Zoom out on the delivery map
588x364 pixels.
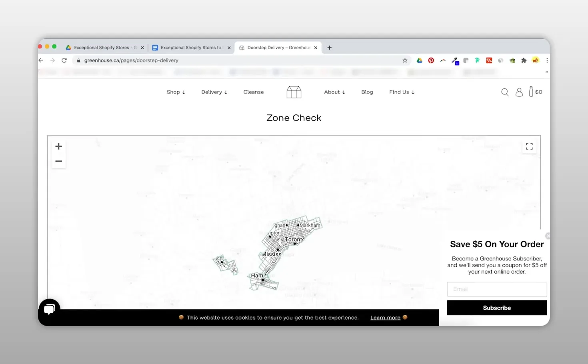(58, 161)
